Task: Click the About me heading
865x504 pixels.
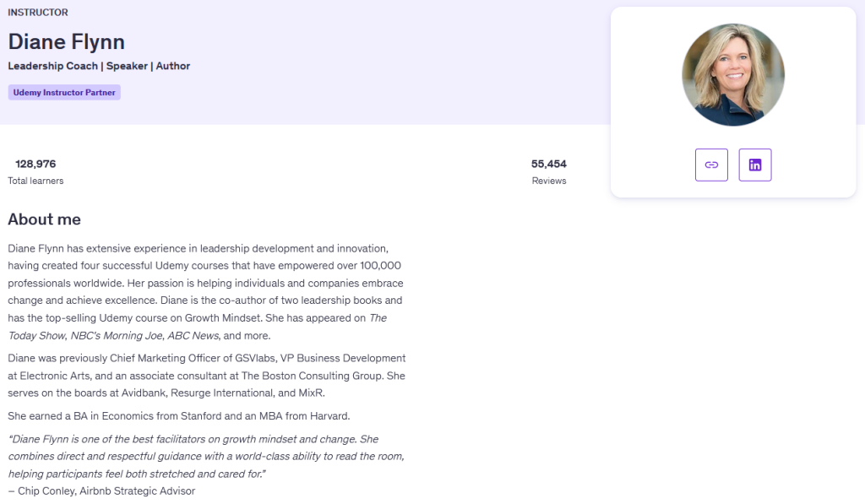Action: tap(45, 219)
